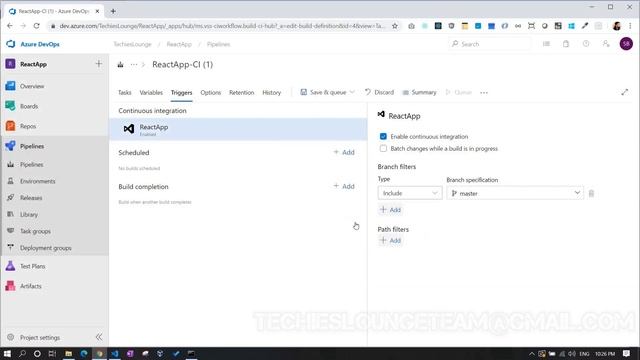Add a Scheduled trigger

pos(344,152)
